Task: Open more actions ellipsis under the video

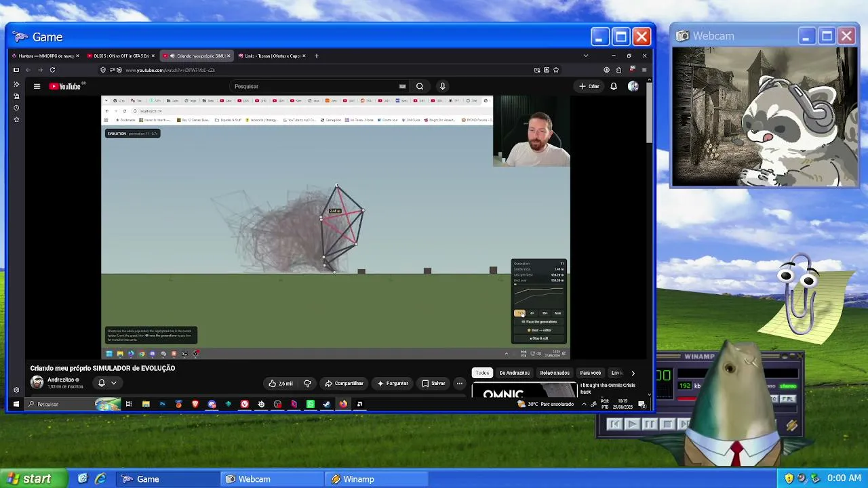Action: coord(459,383)
